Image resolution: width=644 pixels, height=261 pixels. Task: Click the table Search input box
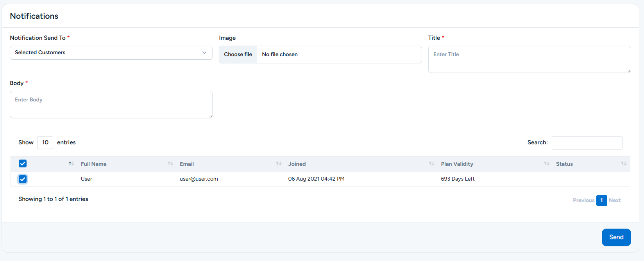587,143
